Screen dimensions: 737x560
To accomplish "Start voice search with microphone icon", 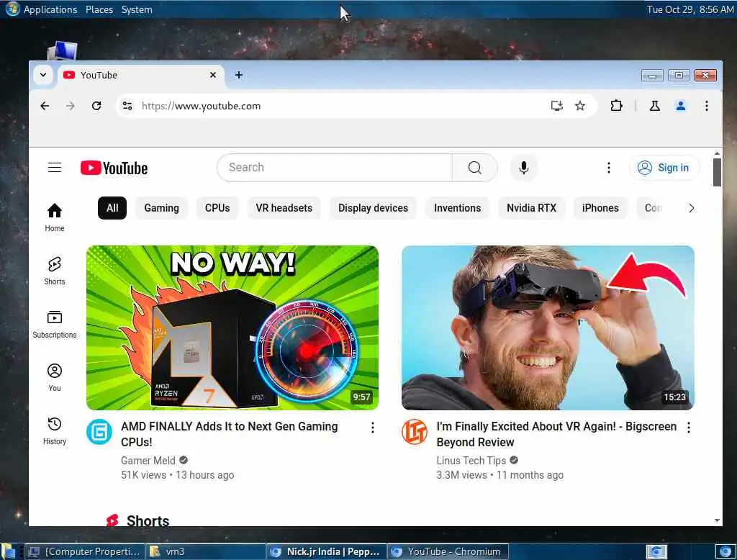I will pyautogui.click(x=524, y=168).
